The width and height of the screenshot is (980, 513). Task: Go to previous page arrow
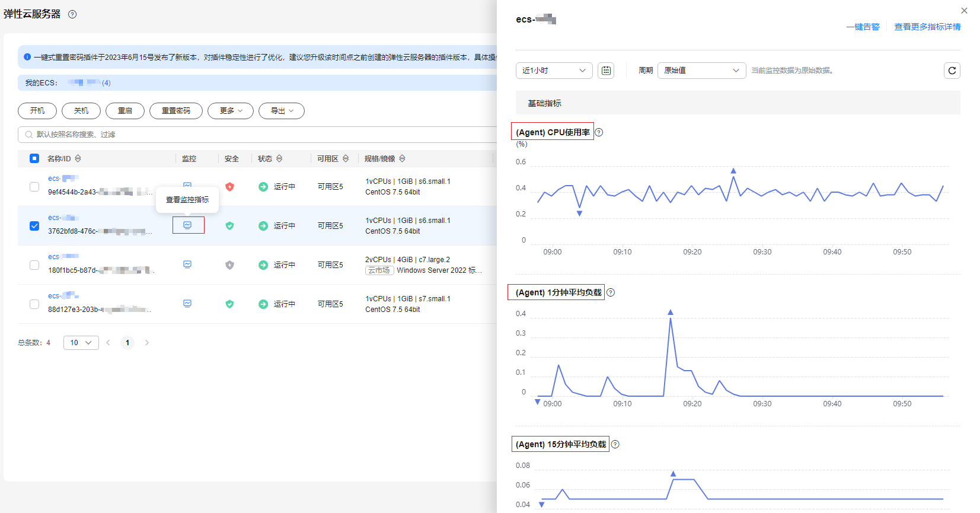point(108,343)
